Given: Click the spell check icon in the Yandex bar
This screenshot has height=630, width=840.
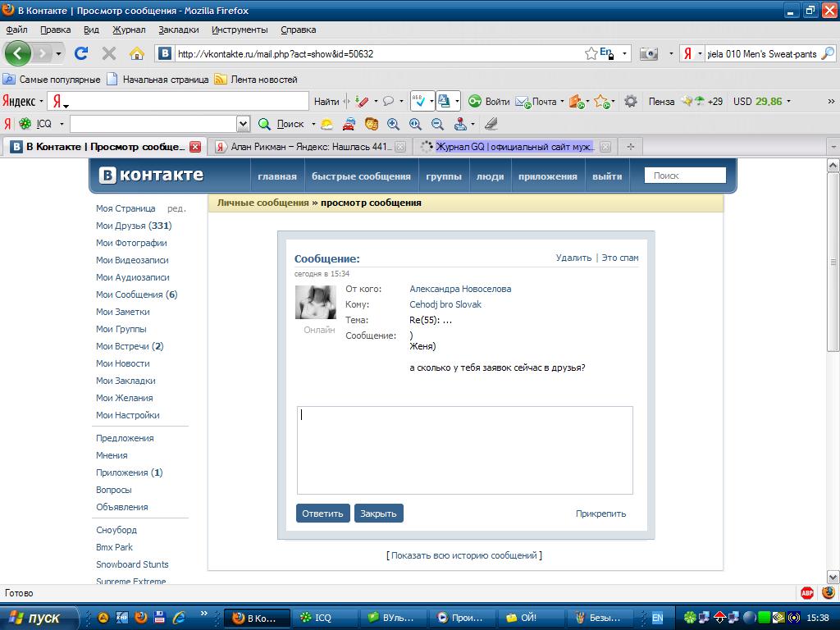Looking at the screenshot, I should click(418, 101).
